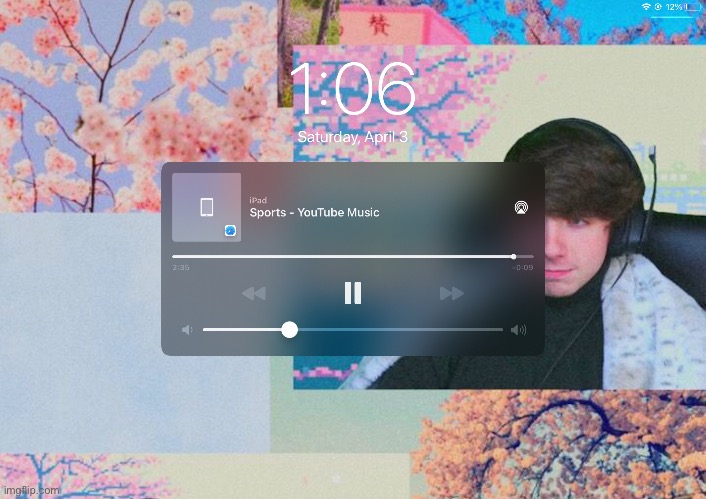
Task: Tap the elapsed time 2:35
Action: 181,268
